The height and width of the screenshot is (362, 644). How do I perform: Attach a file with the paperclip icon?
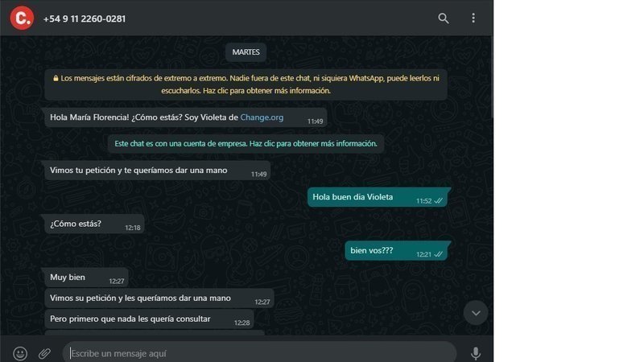[44, 353]
